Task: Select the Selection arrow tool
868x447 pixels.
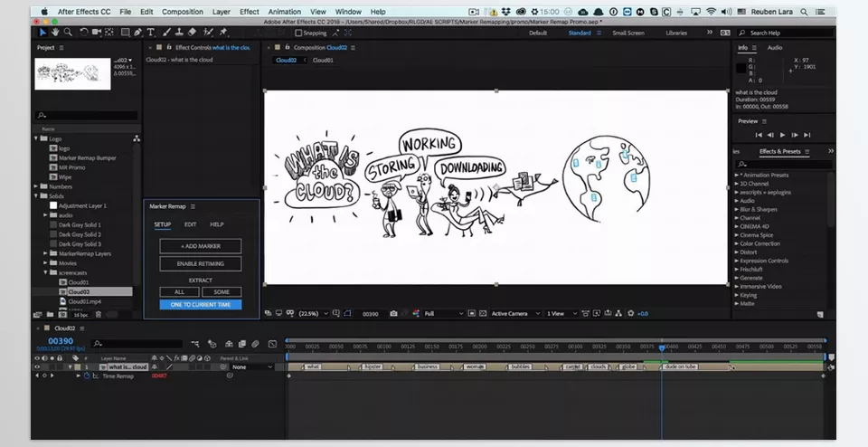Action: coord(42,33)
